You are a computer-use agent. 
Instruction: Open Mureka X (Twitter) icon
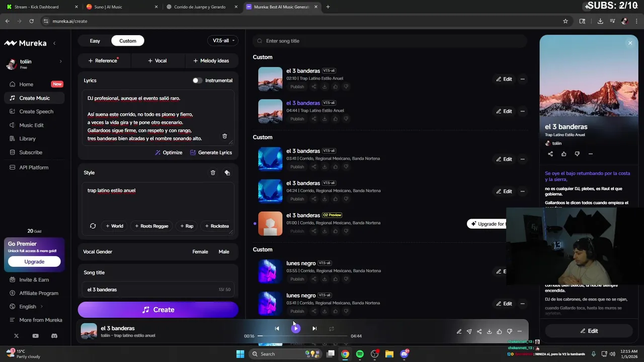click(x=17, y=336)
